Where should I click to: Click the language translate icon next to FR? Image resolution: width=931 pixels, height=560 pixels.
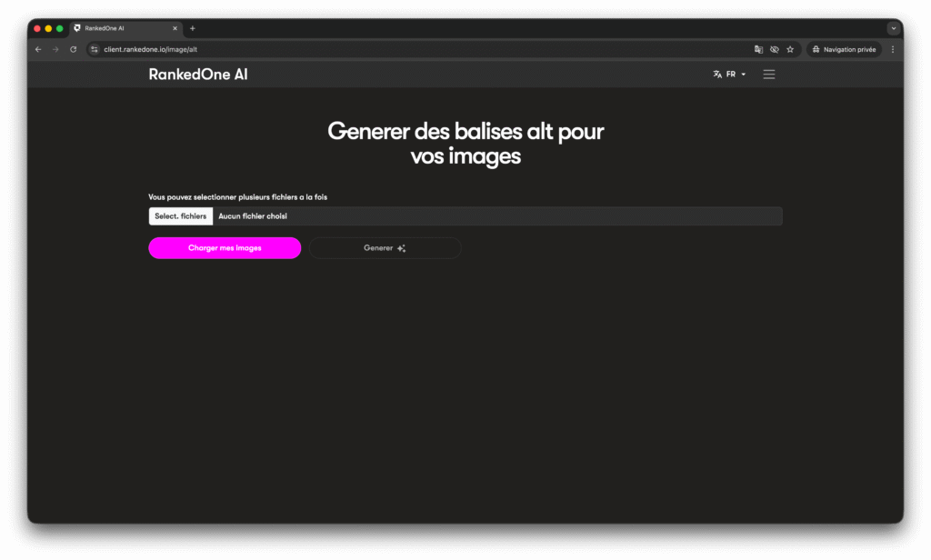pos(717,74)
